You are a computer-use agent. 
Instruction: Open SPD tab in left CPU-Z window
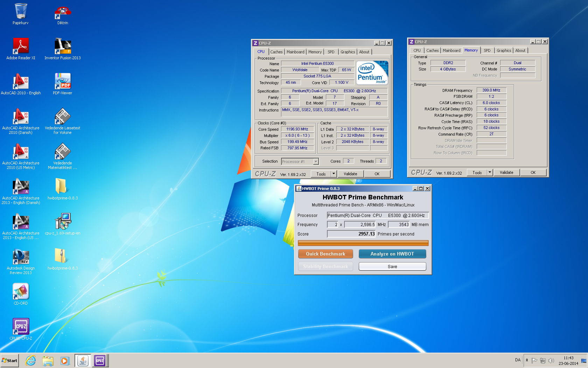pyautogui.click(x=331, y=52)
